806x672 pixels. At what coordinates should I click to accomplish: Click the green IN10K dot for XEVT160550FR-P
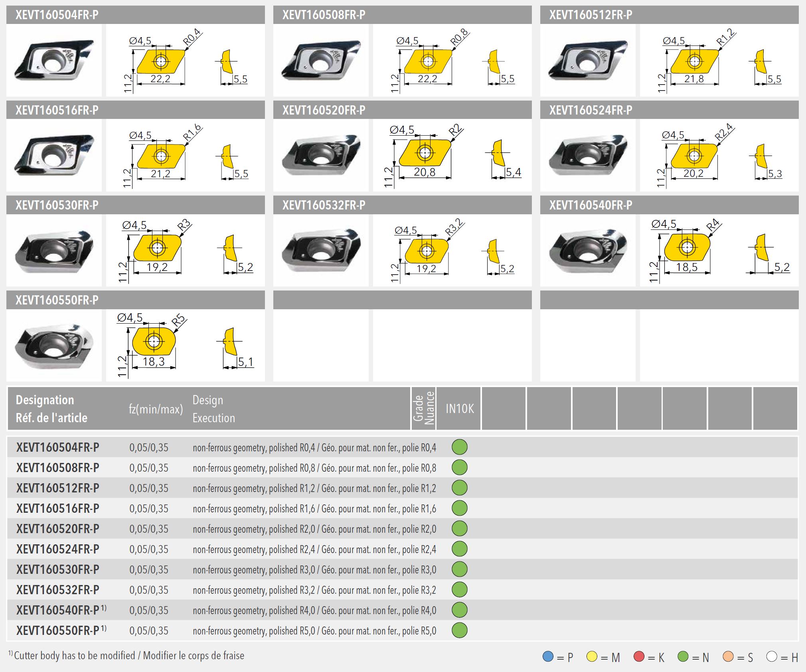tap(459, 630)
